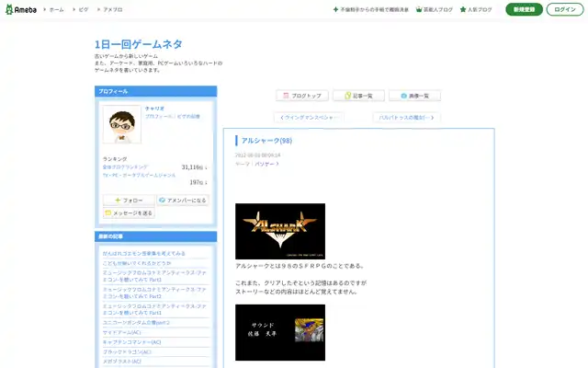The height and width of the screenshot is (368, 588).
Task: Click the star icon for 人気ブログ
Action: [463, 9]
